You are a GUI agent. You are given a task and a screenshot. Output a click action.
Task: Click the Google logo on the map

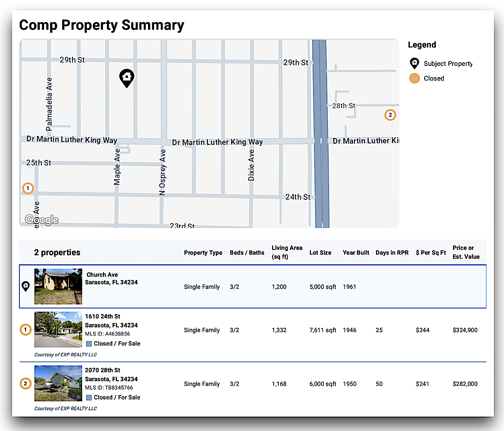coord(42,220)
